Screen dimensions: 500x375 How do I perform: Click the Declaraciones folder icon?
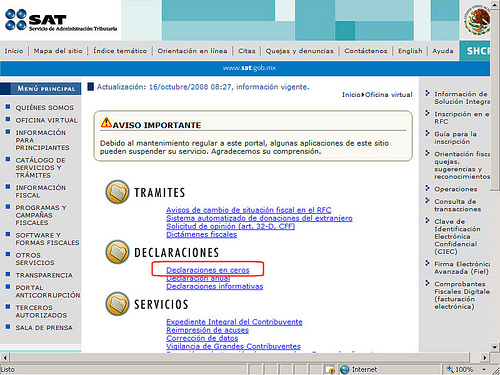[x=117, y=252]
